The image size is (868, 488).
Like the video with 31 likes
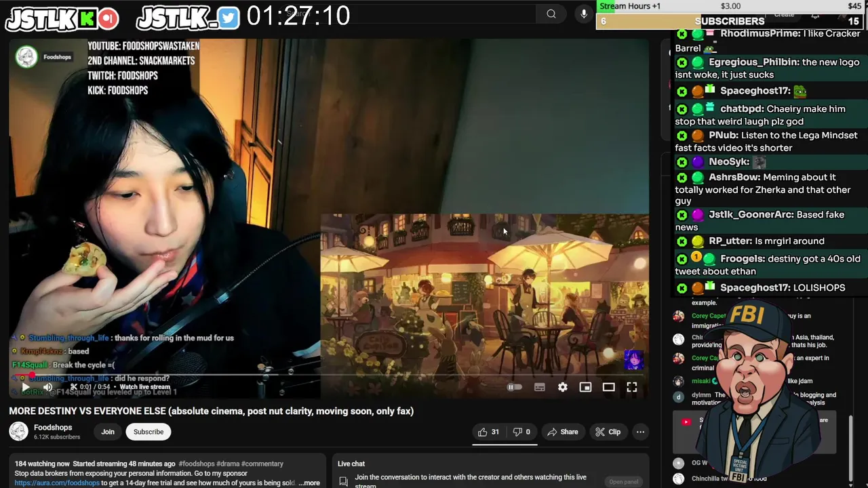click(x=488, y=432)
